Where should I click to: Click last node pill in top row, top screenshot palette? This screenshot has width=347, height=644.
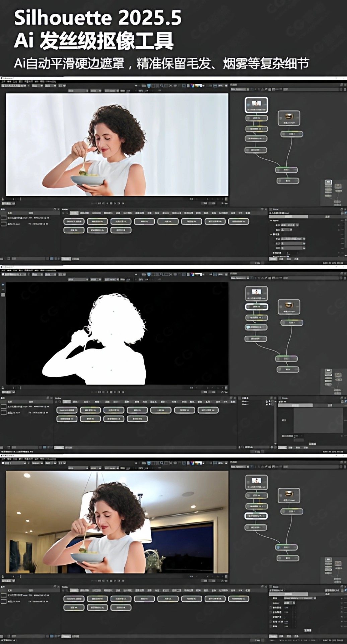(238, 221)
